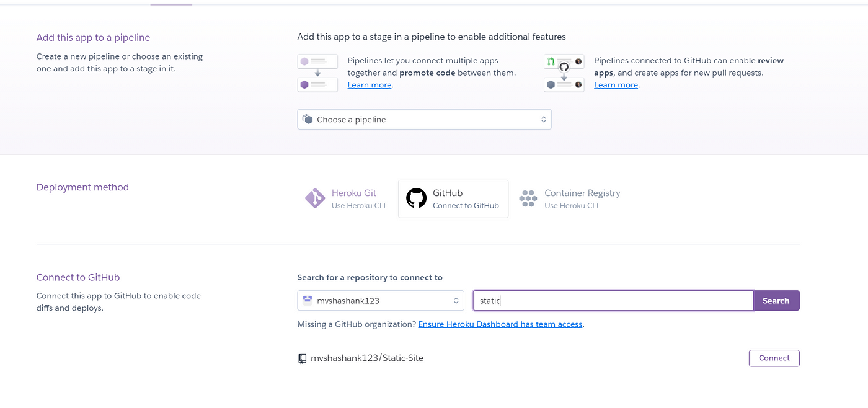Click the pipeline promote illustration icon

tap(317, 73)
